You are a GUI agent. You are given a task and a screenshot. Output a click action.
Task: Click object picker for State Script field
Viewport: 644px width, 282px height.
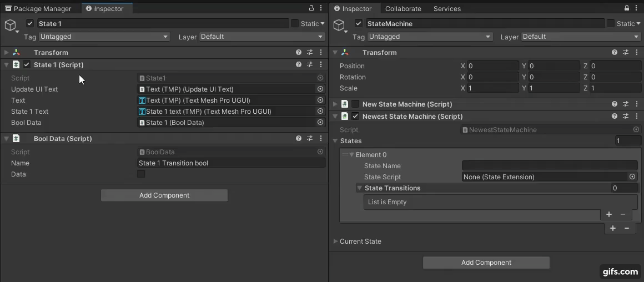632,177
